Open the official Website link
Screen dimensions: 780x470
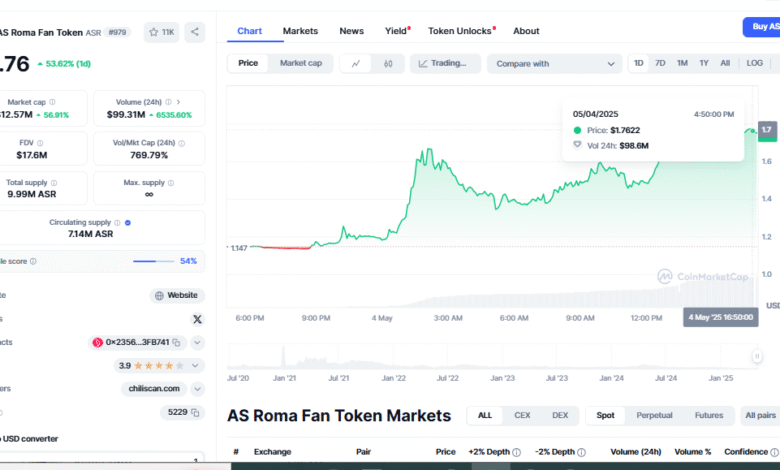pos(177,295)
